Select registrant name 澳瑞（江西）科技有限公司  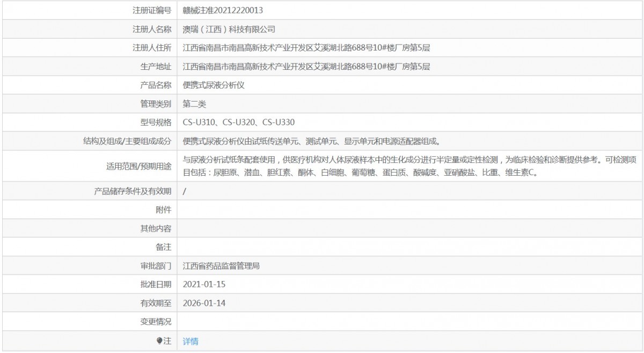(x=229, y=29)
